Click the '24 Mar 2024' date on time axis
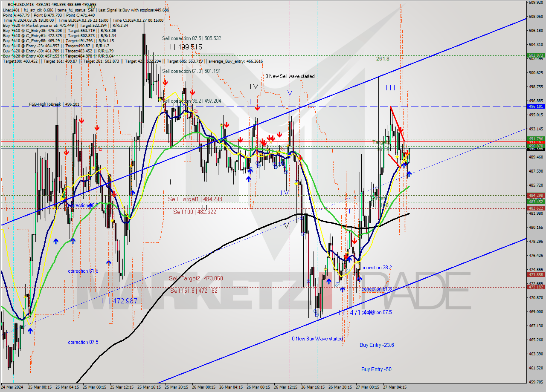Viewport: 546px width, 392px height. coord(12,388)
